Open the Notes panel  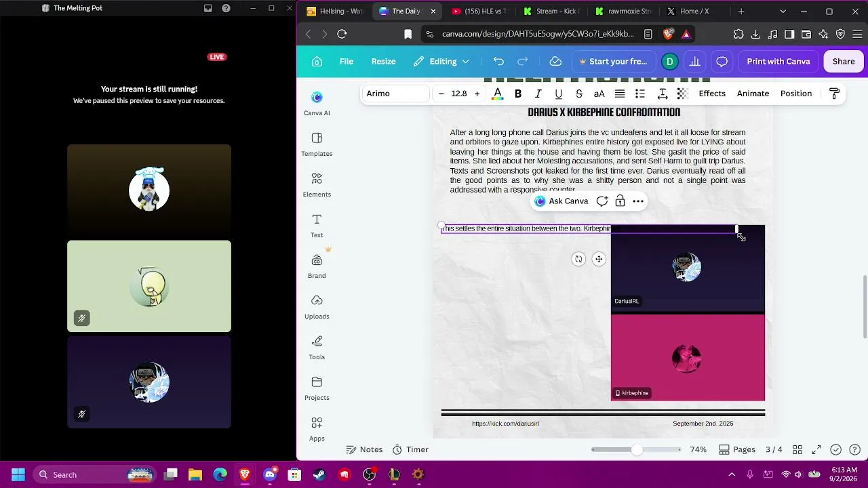[x=364, y=449]
